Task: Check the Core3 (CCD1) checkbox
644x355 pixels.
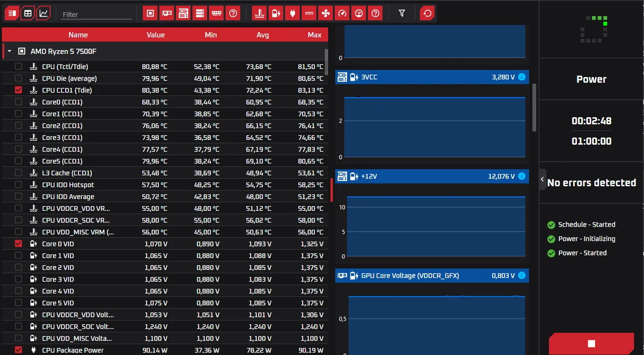Action: (x=18, y=138)
